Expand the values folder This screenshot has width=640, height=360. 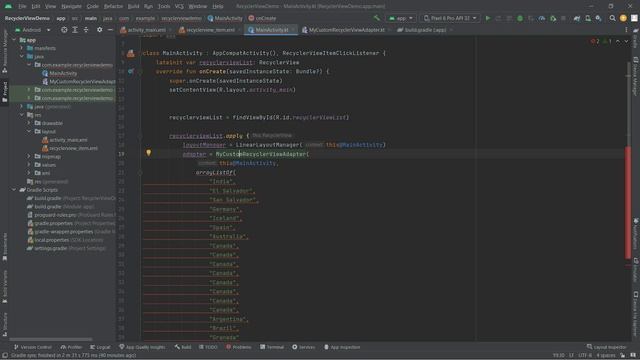click(x=29, y=165)
